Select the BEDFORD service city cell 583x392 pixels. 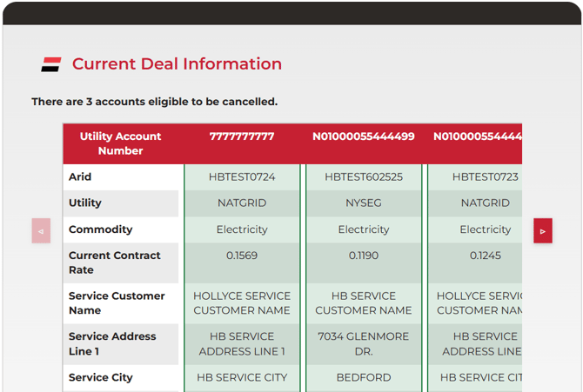pyautogui.click(x=363, y=378)
